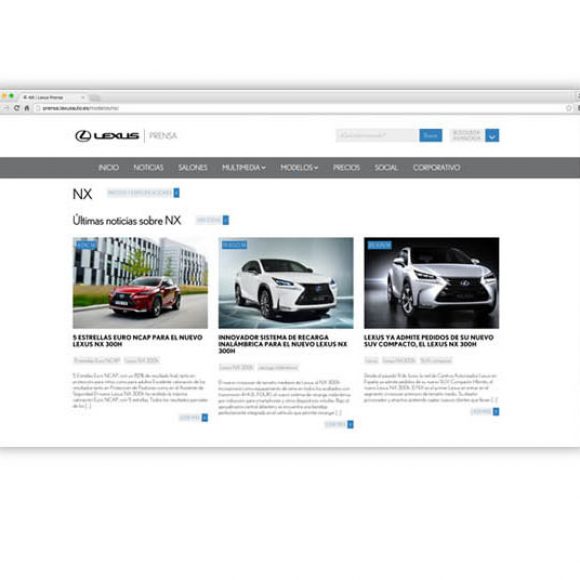The width and height of the screenshot is (580, 580).
Task: Click the date badge on the white NX image
Action: coord(234,245)
